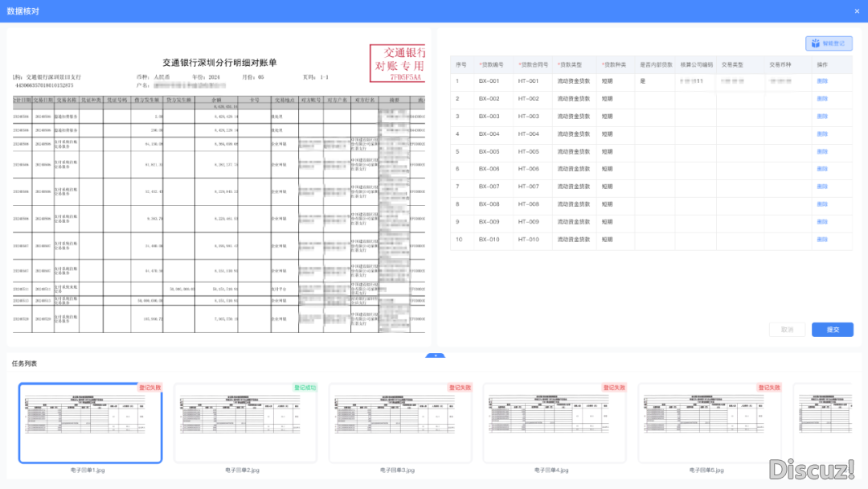The height and width of the screenshot is (489, 868).
Task: Click 是否内部贷款 cell in row 2
Action: 654,99
